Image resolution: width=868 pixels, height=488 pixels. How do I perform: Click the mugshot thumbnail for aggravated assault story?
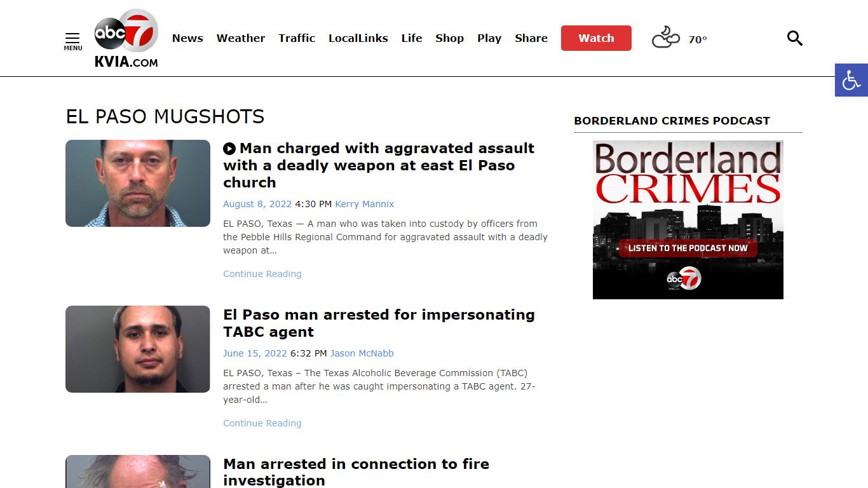[x=138, y=184]
